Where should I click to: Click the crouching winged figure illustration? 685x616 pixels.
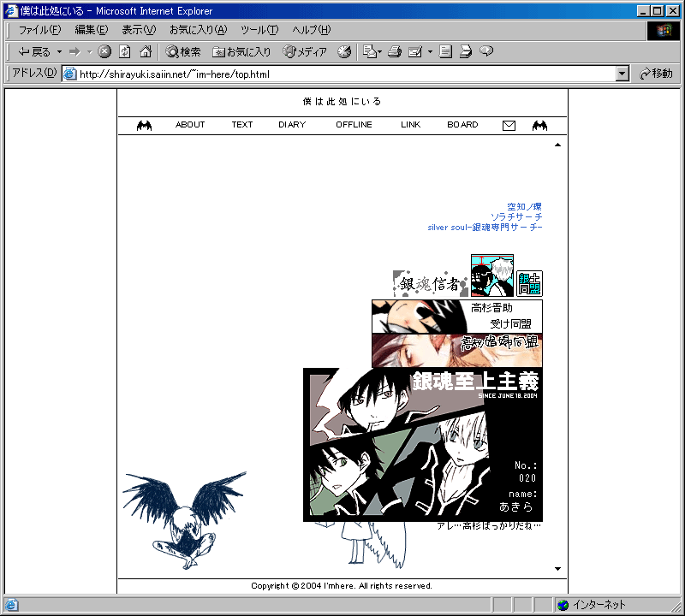184,520
